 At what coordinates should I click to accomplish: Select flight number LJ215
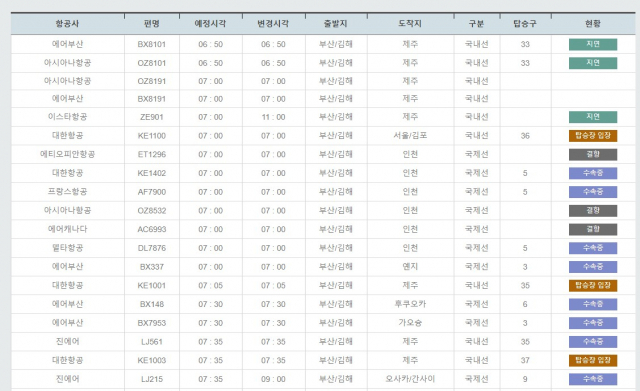(152, 379)
